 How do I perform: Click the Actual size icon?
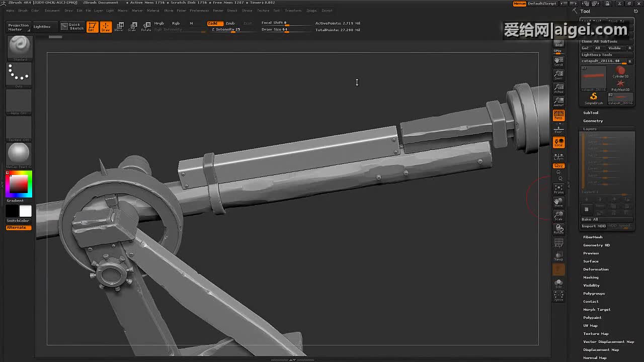[x=558, y=88]
